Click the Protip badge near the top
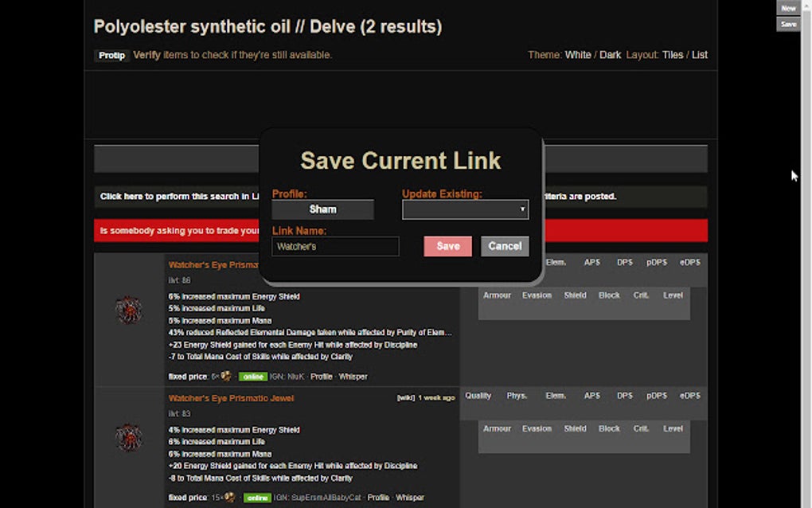 click(x=111, y=55)
